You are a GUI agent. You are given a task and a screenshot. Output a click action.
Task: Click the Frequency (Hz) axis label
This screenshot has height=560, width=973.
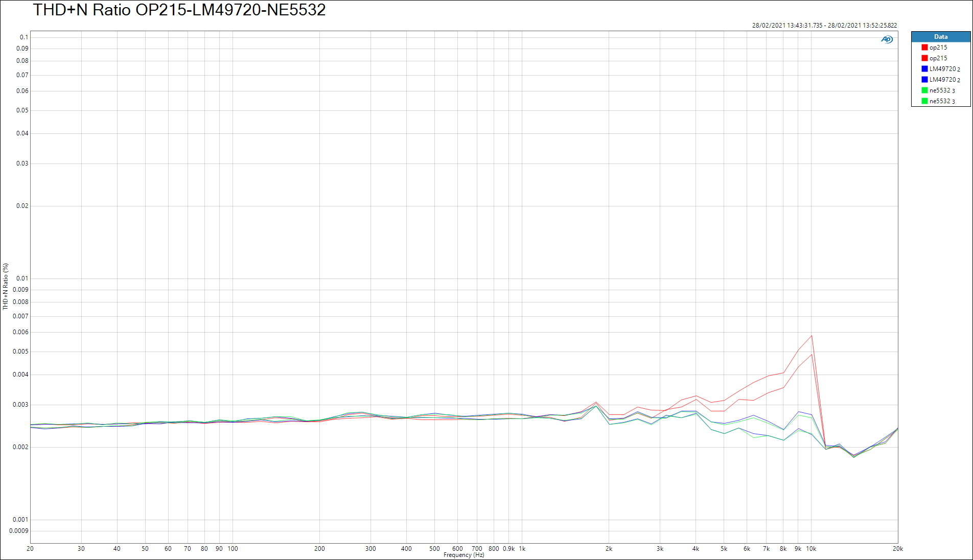click(x=464, y=555)
